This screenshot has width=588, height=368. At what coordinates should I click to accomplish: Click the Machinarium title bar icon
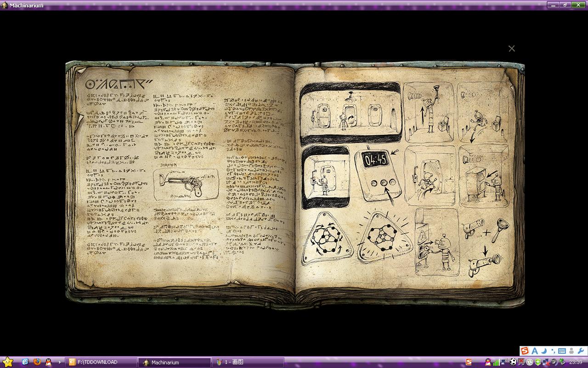click(x=5, y=6)
